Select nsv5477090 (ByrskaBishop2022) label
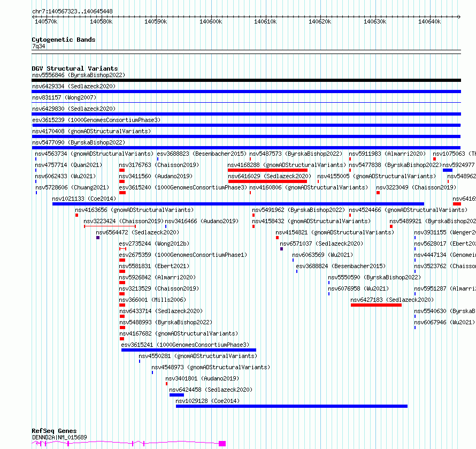Viewport: 476px width, 449px height. click(x=79, y=142)
